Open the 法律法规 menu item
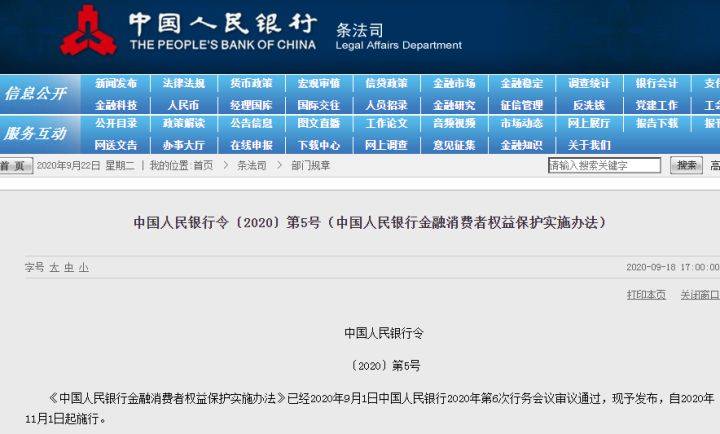Viewport: 720px width, 434px height. tap(184, 83)
